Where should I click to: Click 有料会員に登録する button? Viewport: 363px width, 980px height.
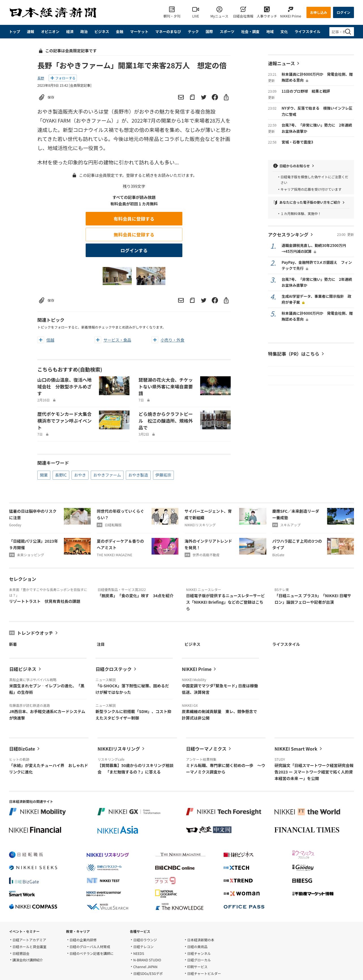pyautogui.click(x=134, y=219)
